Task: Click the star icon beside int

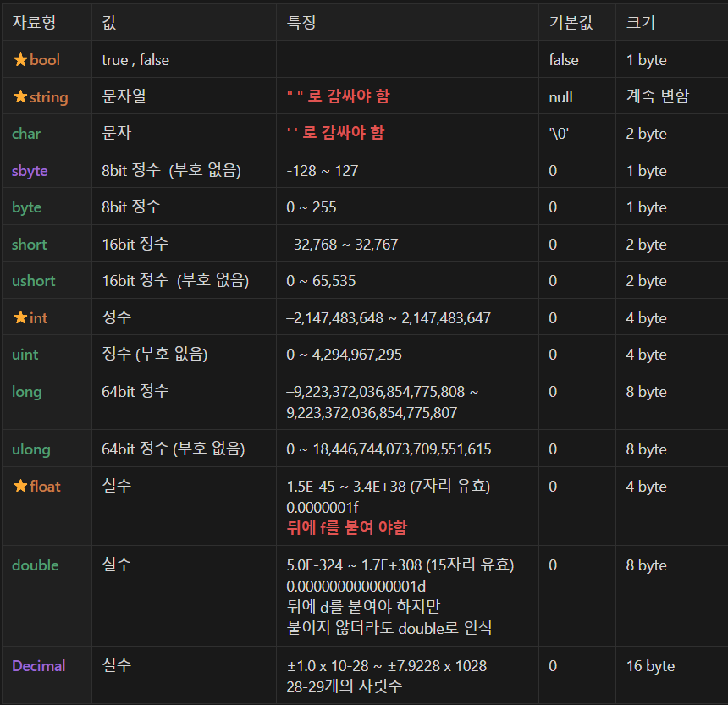Action: [x=20, y=318]
